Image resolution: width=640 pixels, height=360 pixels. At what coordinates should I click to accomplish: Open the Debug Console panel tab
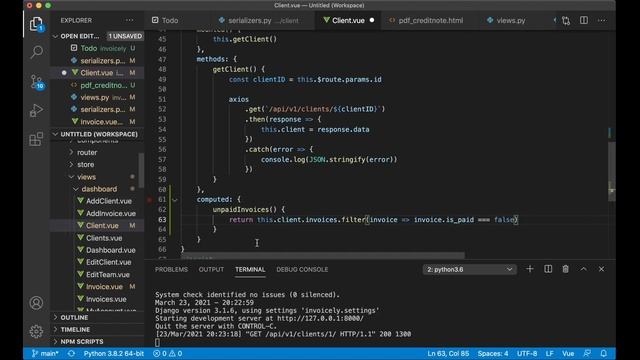point(302,269)
